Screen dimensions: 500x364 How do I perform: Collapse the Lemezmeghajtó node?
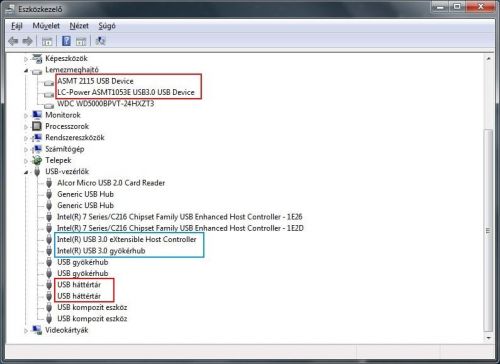(26, 70)
